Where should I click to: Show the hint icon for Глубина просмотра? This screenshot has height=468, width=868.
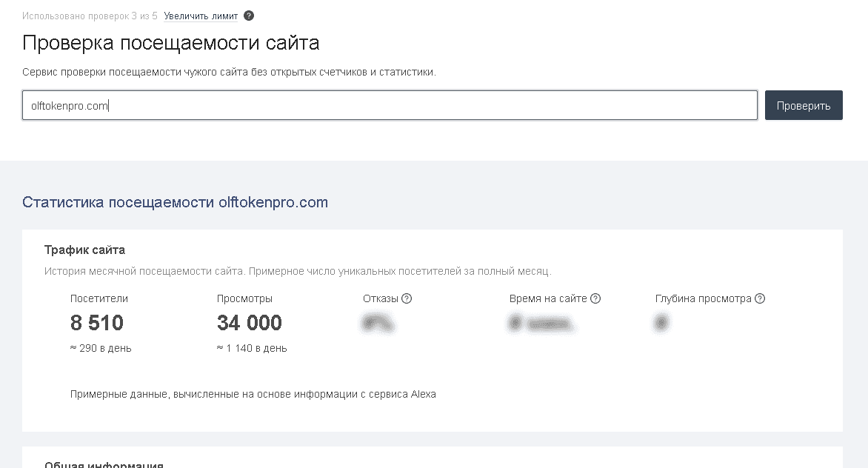click(x=760, y=299)
